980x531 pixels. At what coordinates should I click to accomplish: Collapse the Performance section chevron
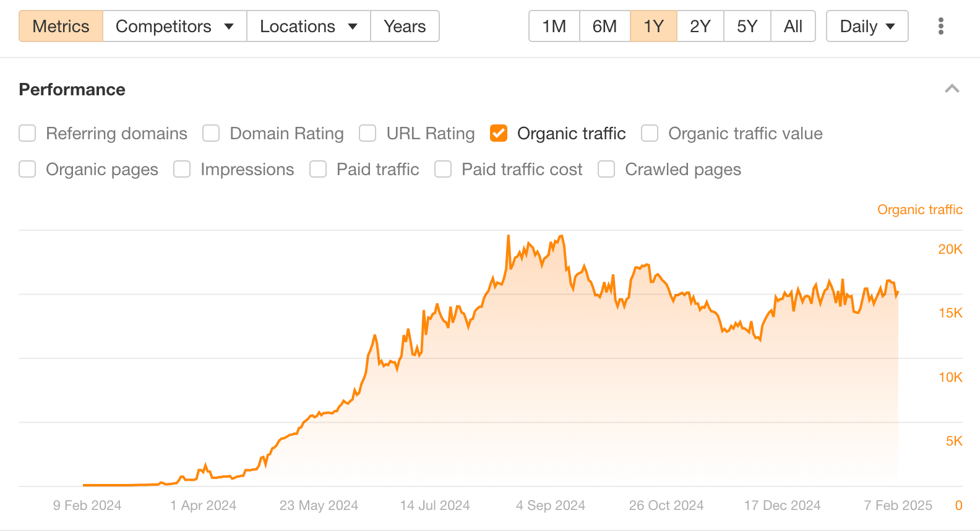coord(952,89)
